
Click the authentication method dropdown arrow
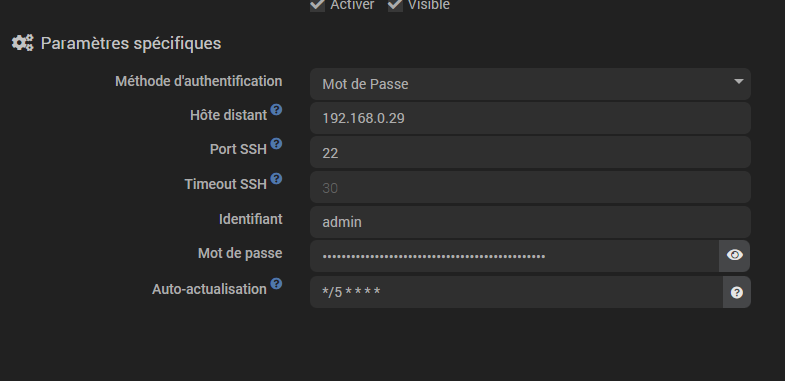738,82
